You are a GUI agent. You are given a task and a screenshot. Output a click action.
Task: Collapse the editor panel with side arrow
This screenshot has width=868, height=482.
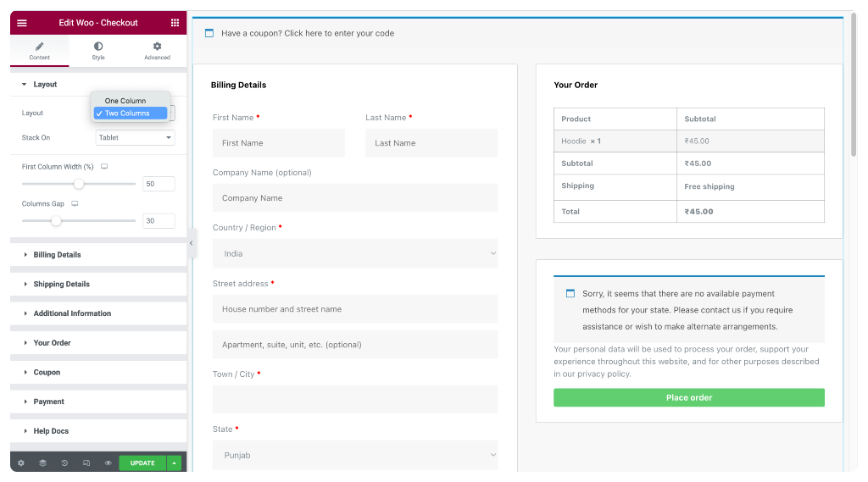click(191, 243)
